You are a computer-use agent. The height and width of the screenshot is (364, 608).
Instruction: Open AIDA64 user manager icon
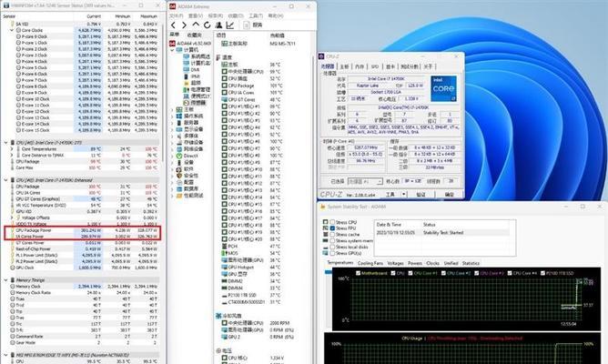(x=218, y=25)
